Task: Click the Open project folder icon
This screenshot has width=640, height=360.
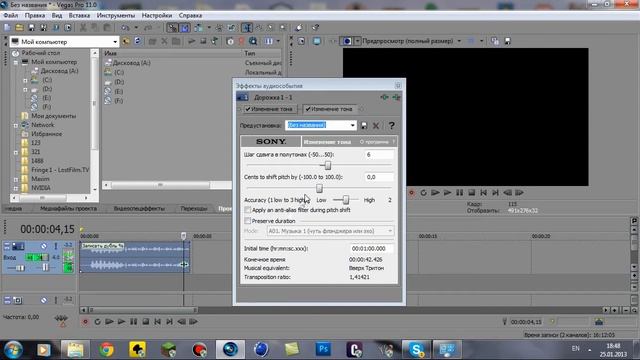Action: [x=19, y=28]
